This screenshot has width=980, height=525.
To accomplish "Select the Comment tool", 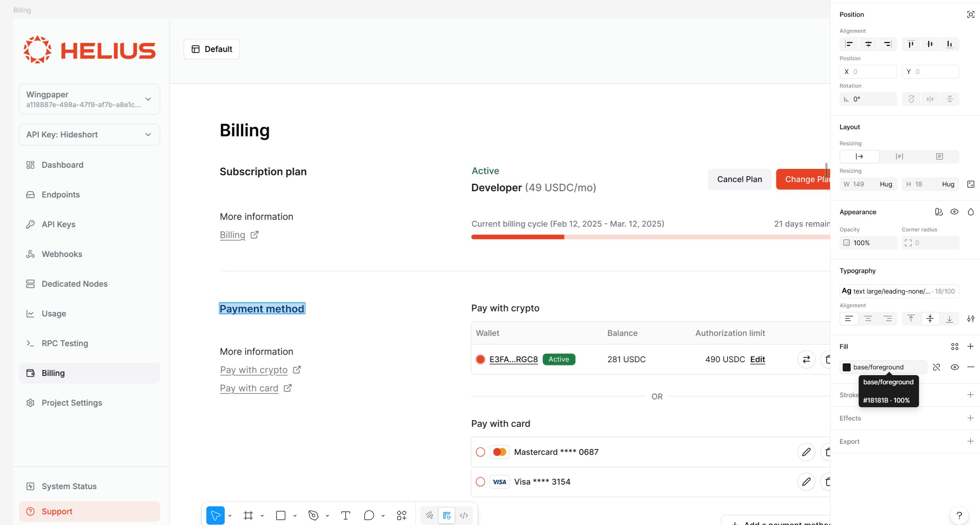I will pos(369,515).
